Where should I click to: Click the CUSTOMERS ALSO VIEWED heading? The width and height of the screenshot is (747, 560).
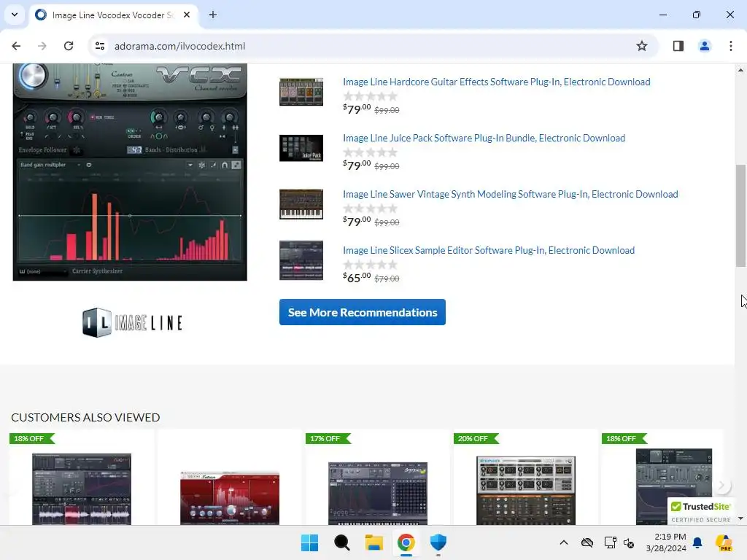pyautogui.click(x=86, y=417)
